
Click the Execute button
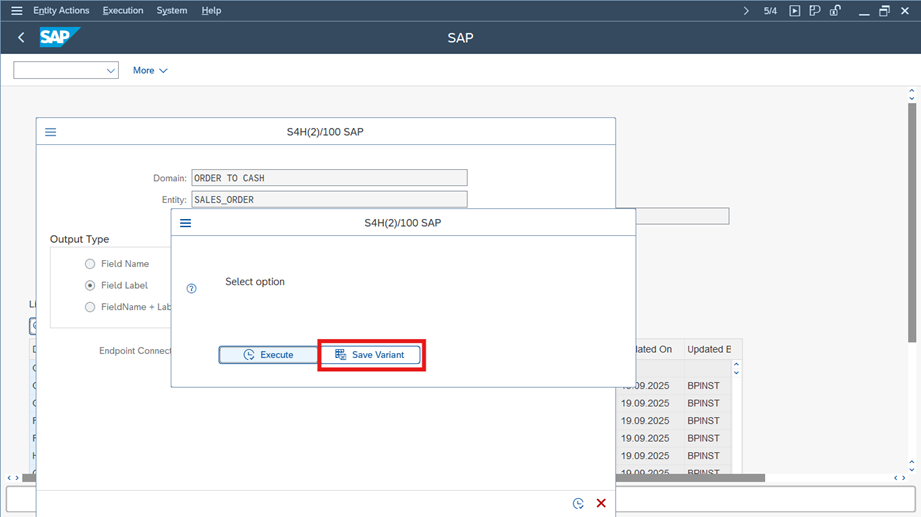[268, 355]
